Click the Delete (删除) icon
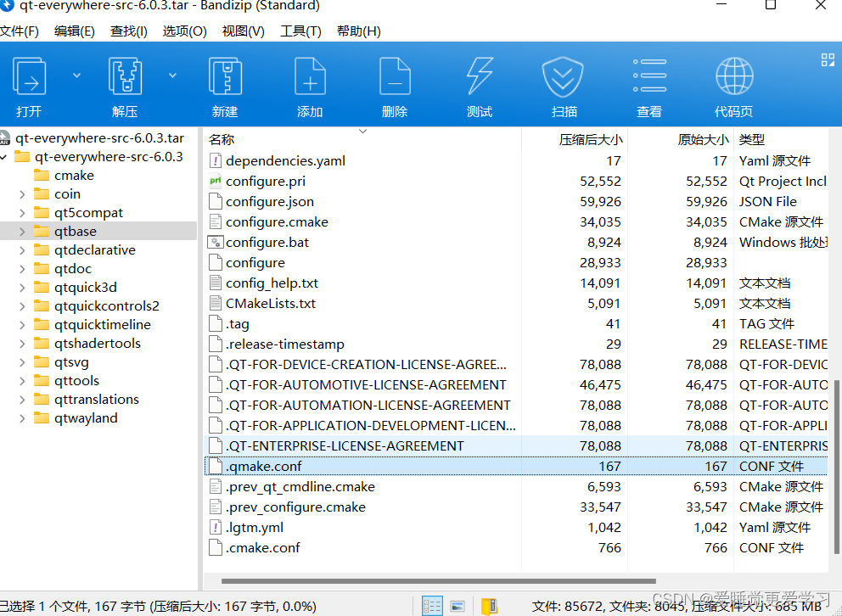The height and width of the screenshot is (616, 842). pos(395,76)
